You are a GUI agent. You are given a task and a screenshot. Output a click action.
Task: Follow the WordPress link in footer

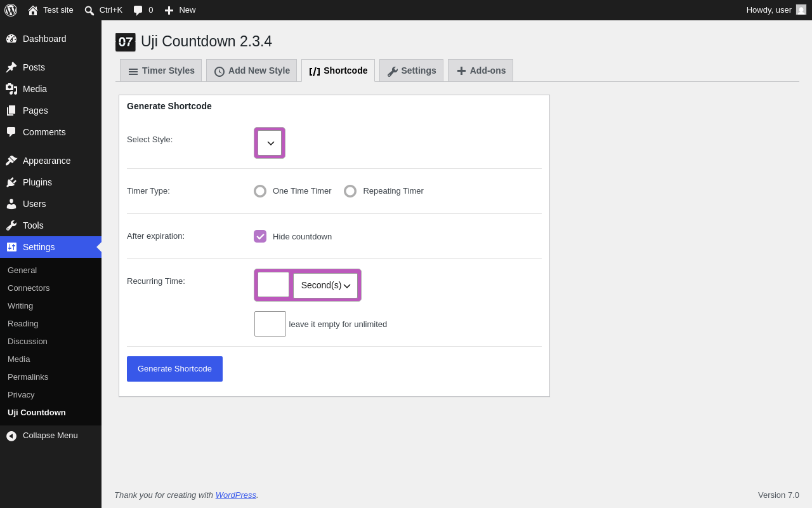[236, 495]
